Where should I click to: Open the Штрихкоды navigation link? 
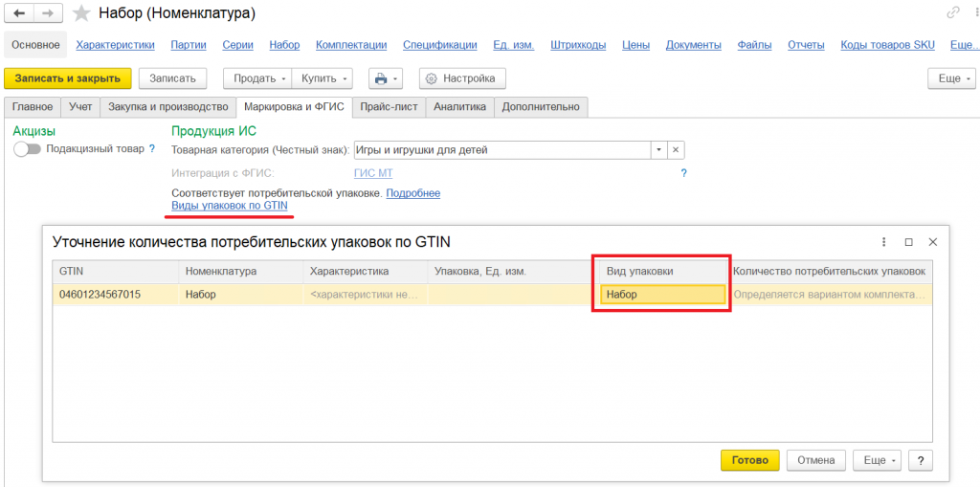[x=578, y=45]
